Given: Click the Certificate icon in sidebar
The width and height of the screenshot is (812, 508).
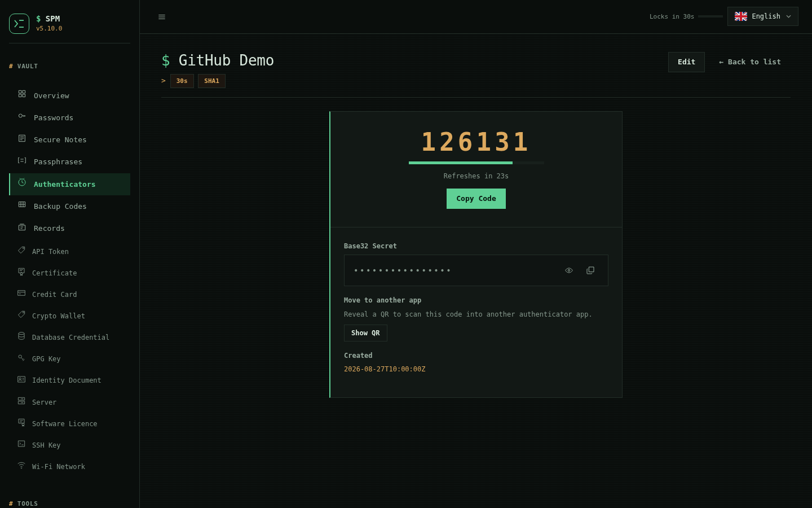Looking at the screenshot, I should tap(21, 271).
